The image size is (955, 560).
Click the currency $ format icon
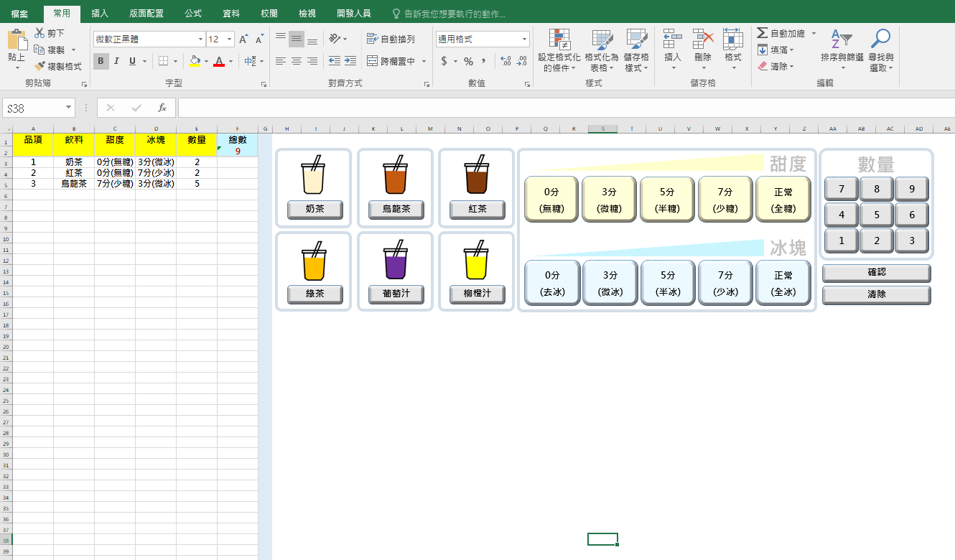[x=444, y=61]
